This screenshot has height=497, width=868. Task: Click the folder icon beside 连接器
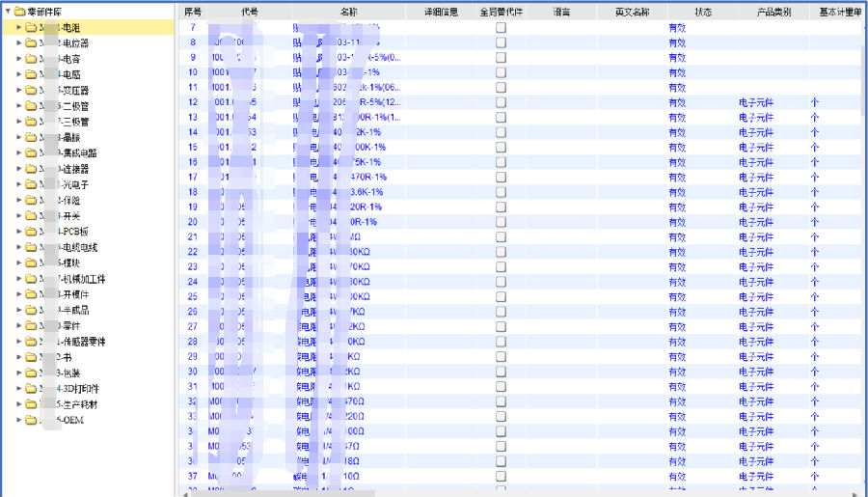click(31, 169)
